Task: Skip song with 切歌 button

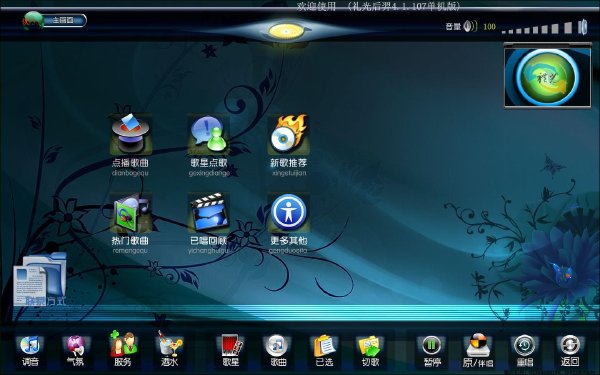Action: coord(370,351)
